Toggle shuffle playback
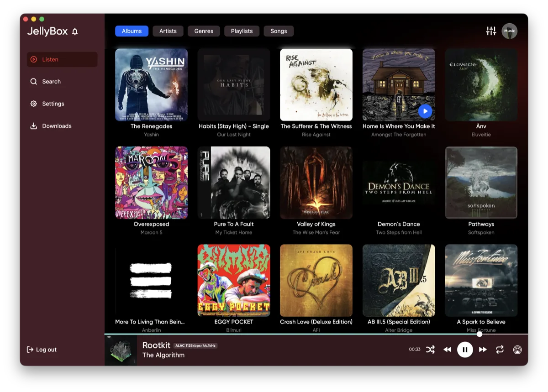Image resolution: width=548 pixels, height=392 pixels. [x=430, y=350]
